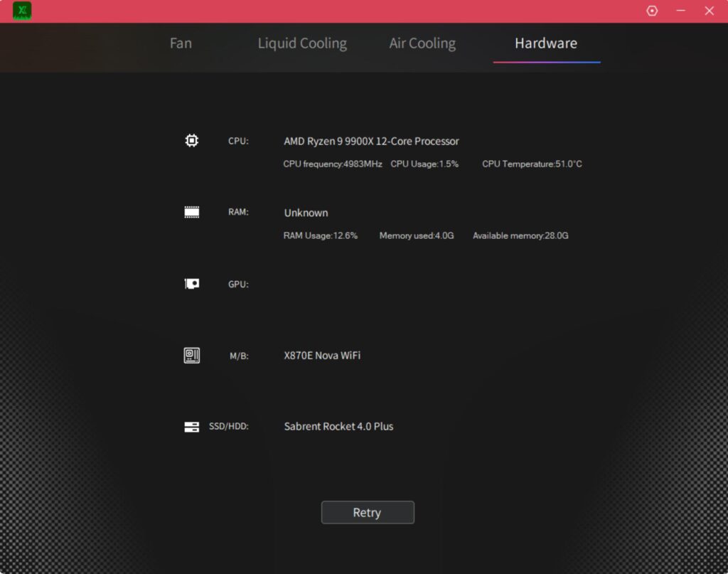Close the application window
This screenshot has width=728, height=574.
pyautogui.click(x=709, y=11)
